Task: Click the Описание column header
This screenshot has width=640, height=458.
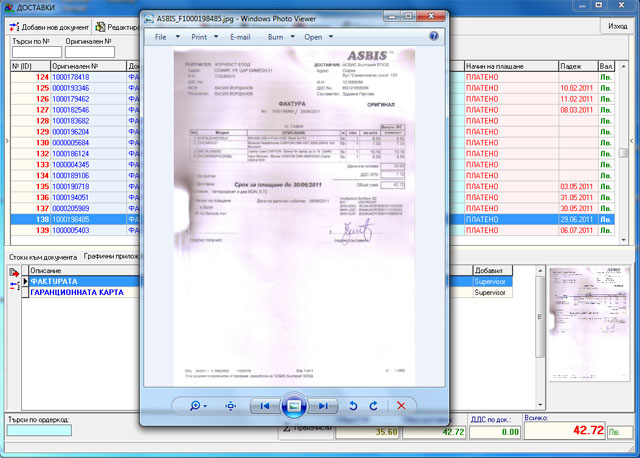Action: coord(84,271)
